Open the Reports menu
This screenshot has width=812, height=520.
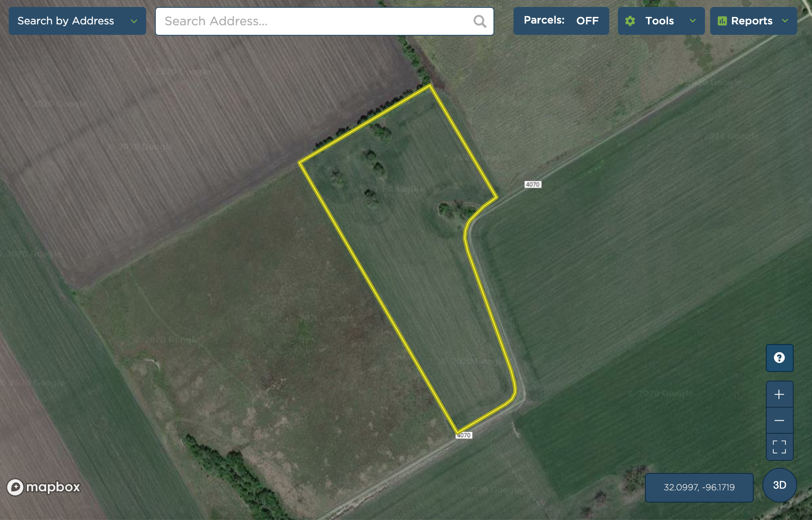[x=752, y=21]
